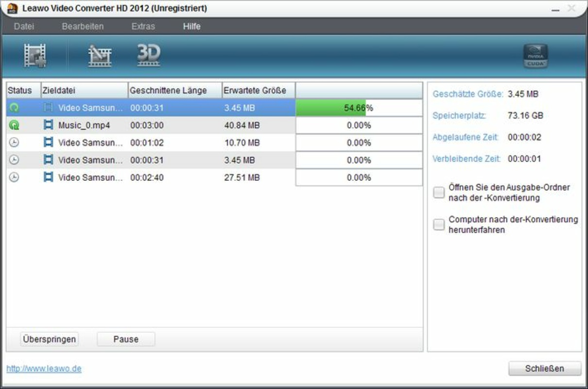588x389 pixels.
Task: Open the http://www.leawo.de link
Action: (x=44, y=369)
